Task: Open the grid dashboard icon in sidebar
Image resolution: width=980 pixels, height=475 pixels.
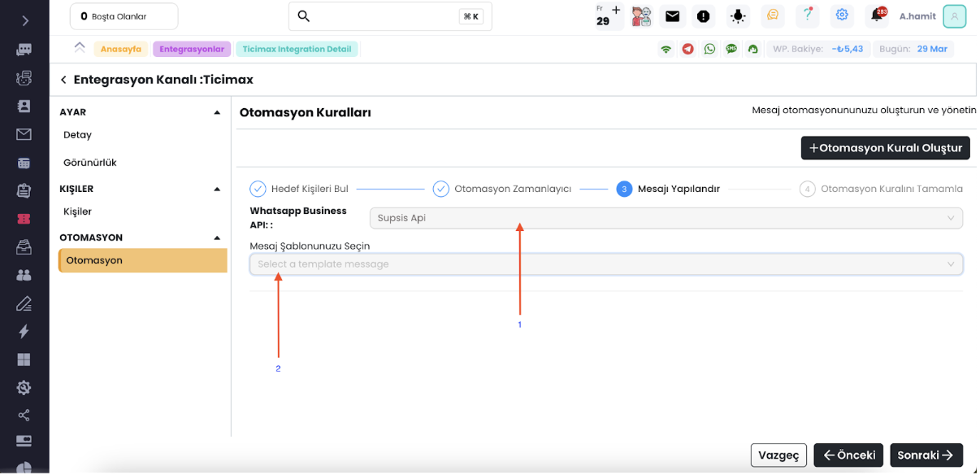Action: coord(24,360)
